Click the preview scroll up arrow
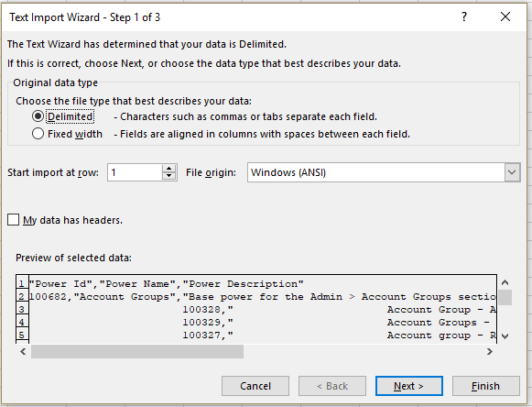The image size is (532, 407). pos(505,282)
